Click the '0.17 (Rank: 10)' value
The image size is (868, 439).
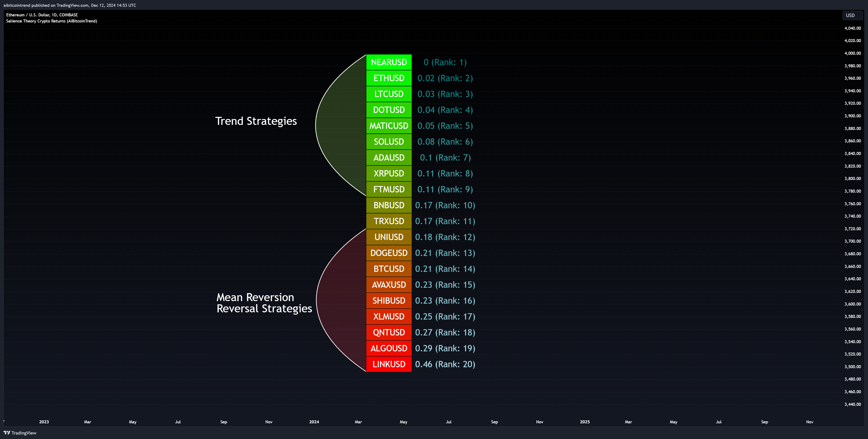point(445,205)
